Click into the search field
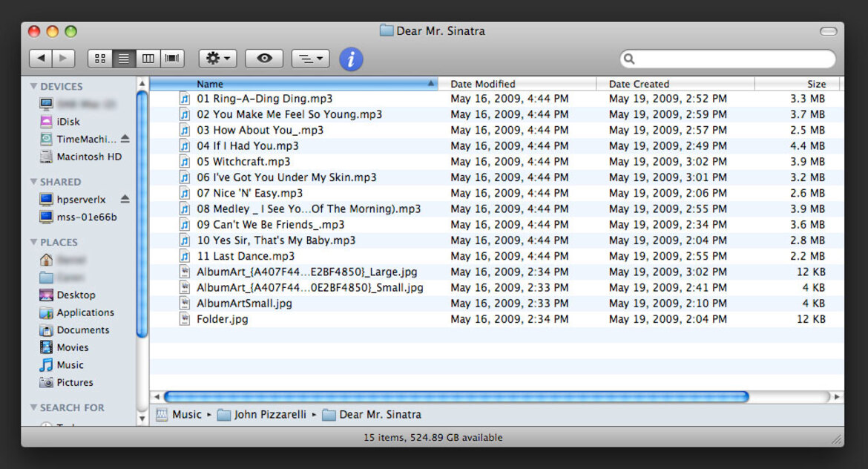The height and width of the screenshot is (469, 868). [727, 59]
